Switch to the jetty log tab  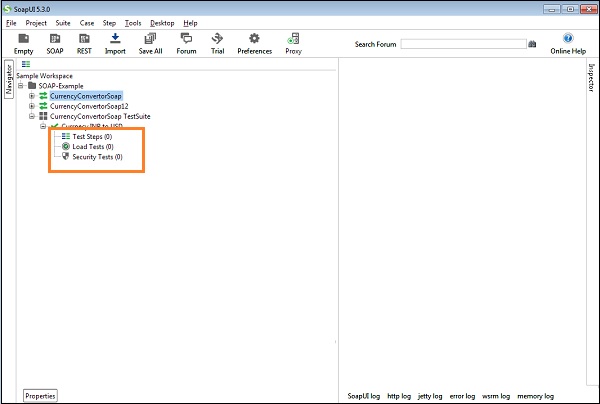click(430, 396)
